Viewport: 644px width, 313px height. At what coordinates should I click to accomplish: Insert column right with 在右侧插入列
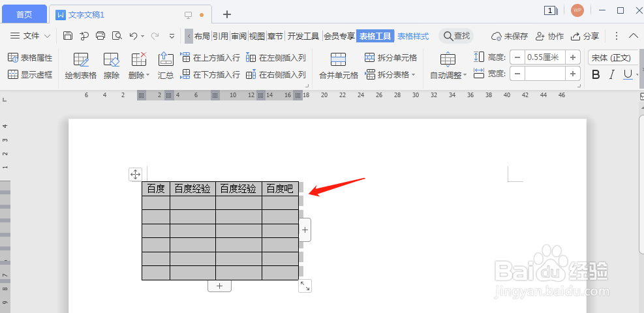276,74
